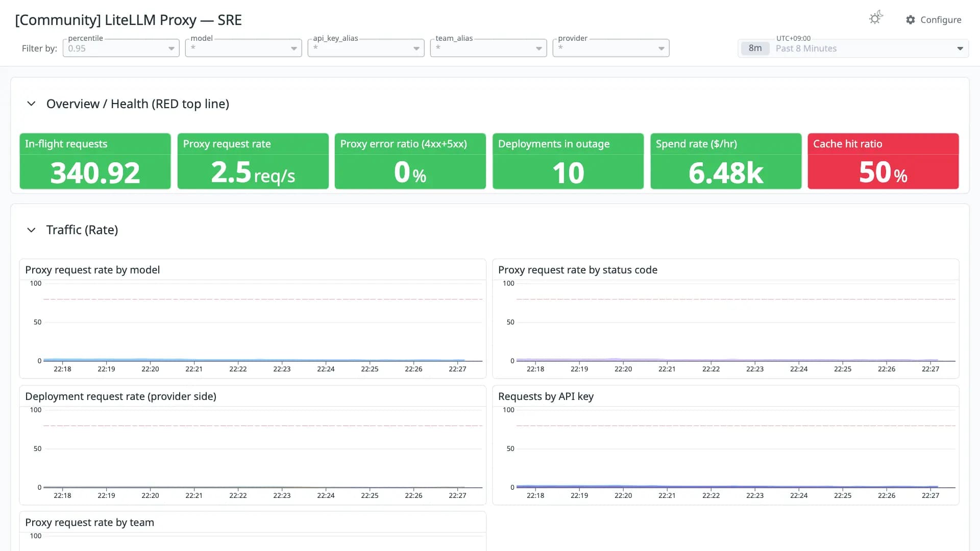Click the 6.48k spend rate value
Screen dimensions: 980x551
click(726, 173)
